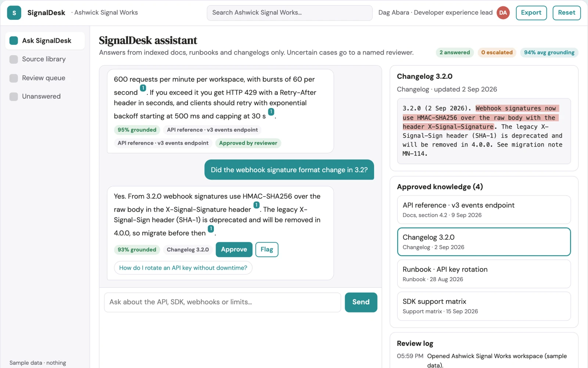Open the SDK support matrix card
The width and height of the screenshot is (588, 368).
click(x=484, y=306)
